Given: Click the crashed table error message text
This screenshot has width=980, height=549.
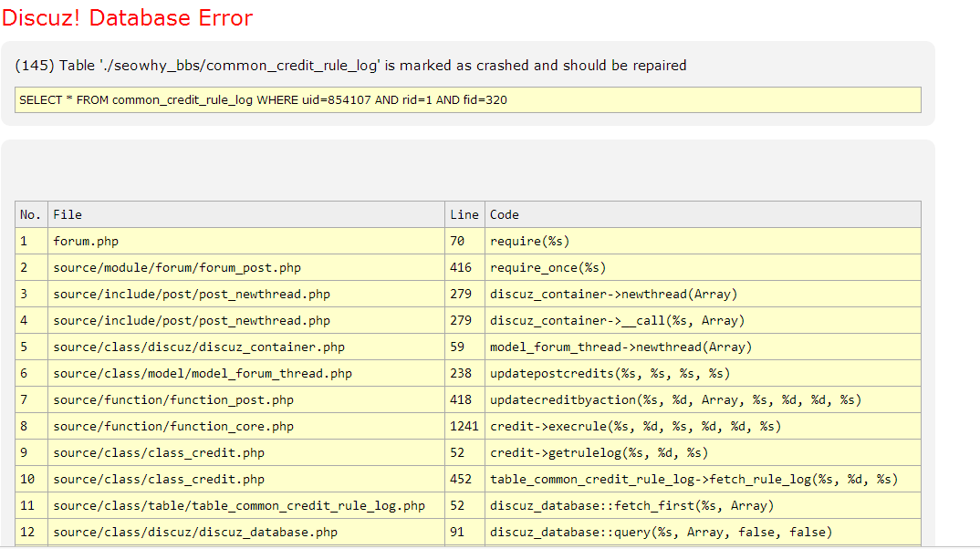Looking at the screenshot, I should coord(350,66).
